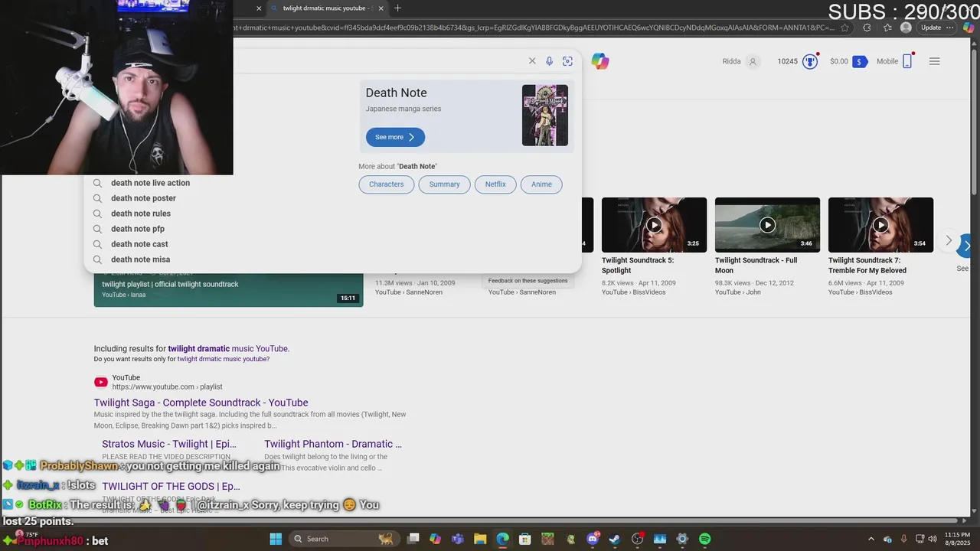Open Rewards trophy icon showing 10245 points

[x=810, y=61]
